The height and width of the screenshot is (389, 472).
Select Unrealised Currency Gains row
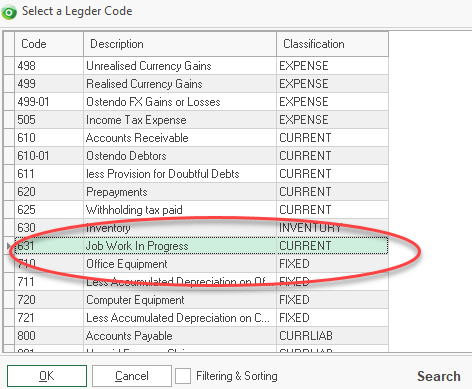tap(201, 66)
